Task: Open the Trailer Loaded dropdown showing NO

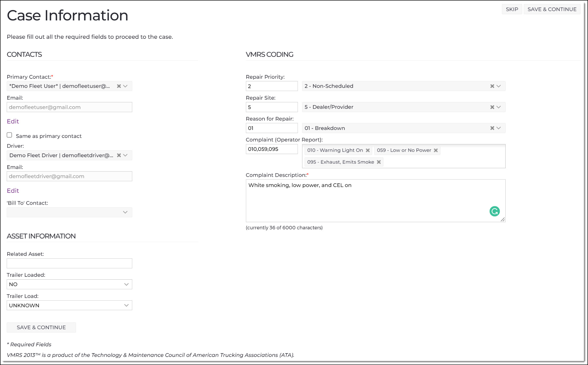Action: pyautogui.click(x=69, y=285)
